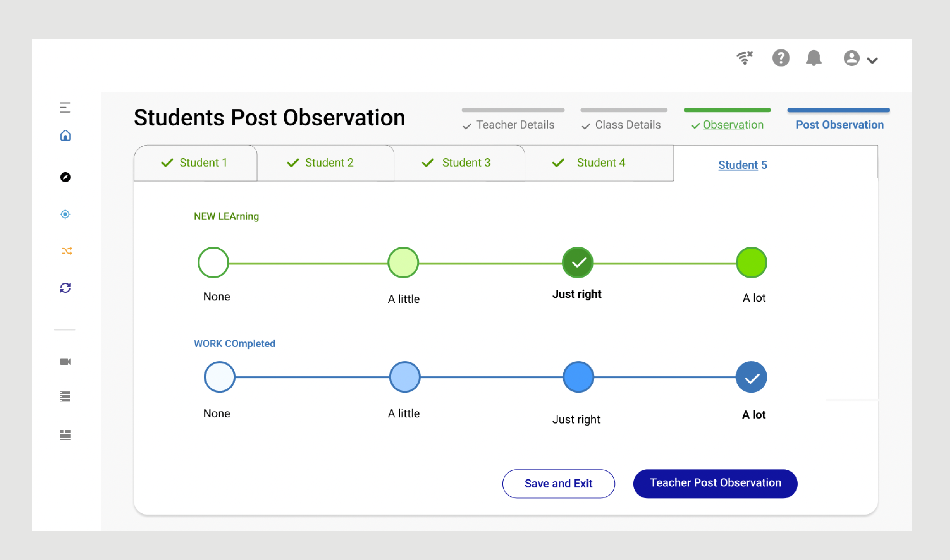This screenshot has height=560, width=950.
Task: Select 'None' for New Learning
Action: [213, 263]
